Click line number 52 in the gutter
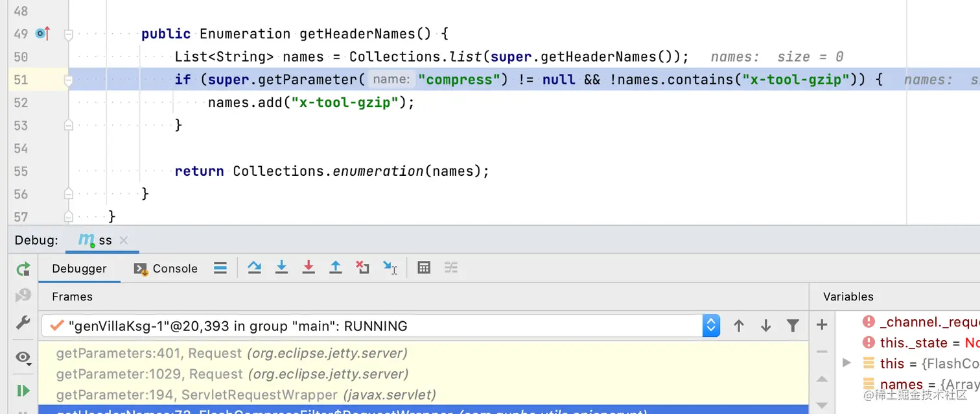The width and height of the screenshot is (980, 414). (x=21, y=103)
